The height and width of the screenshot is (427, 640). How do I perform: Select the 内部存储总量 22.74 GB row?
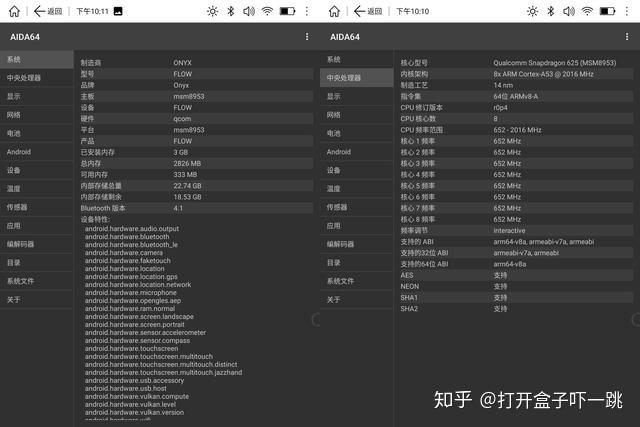(196, 186)
